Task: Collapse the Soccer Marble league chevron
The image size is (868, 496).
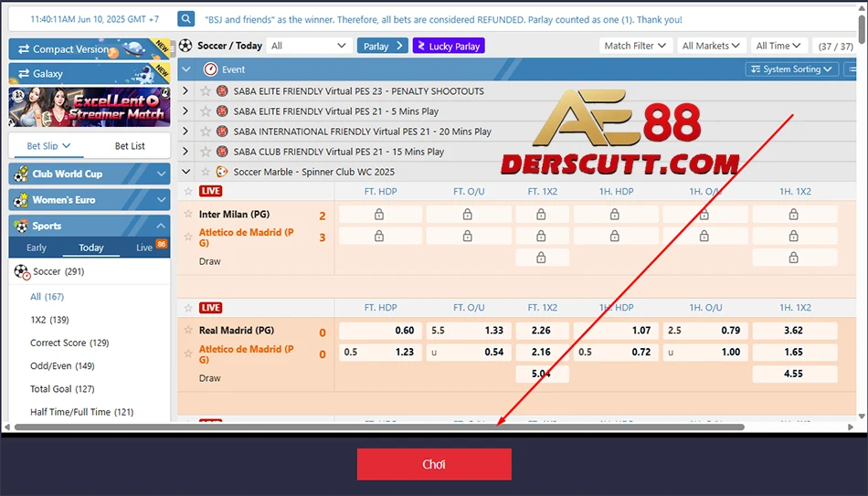Action: click(186, 172)
